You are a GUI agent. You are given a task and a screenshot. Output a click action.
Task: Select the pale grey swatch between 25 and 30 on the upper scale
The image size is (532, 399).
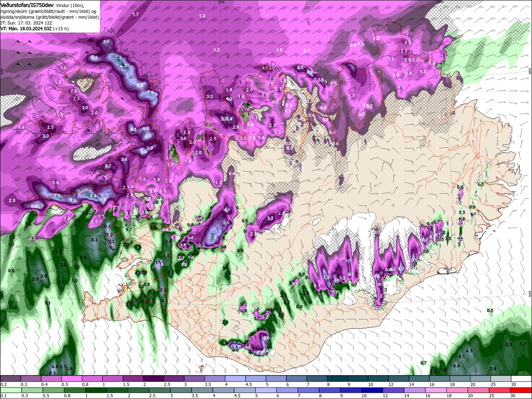[501, 379]
